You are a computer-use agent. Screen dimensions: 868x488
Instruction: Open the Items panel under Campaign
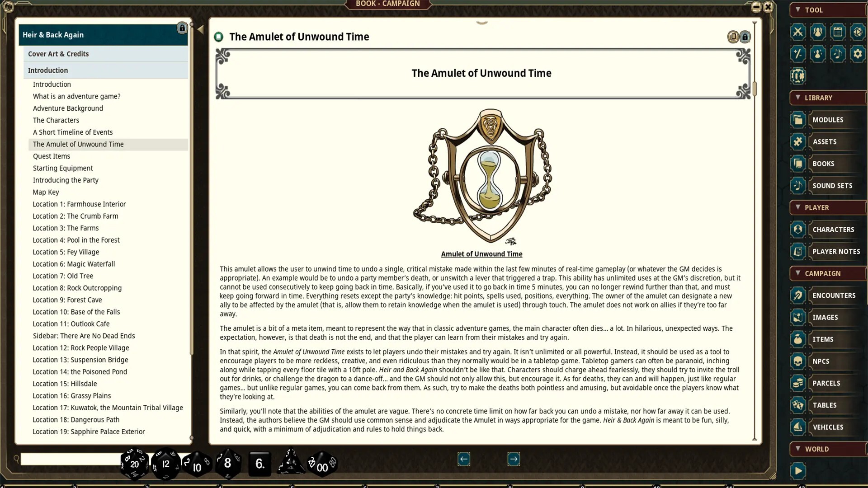click(823, 339)
